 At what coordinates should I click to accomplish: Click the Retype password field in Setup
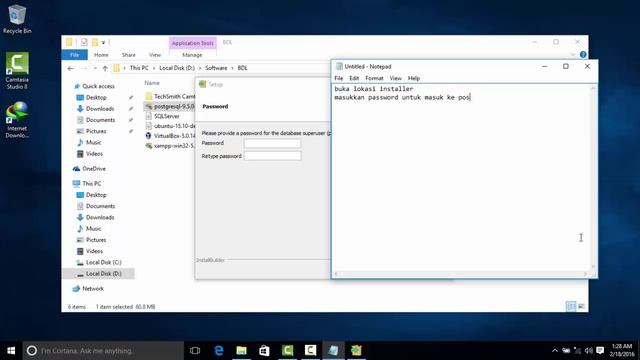pos(272,156)
